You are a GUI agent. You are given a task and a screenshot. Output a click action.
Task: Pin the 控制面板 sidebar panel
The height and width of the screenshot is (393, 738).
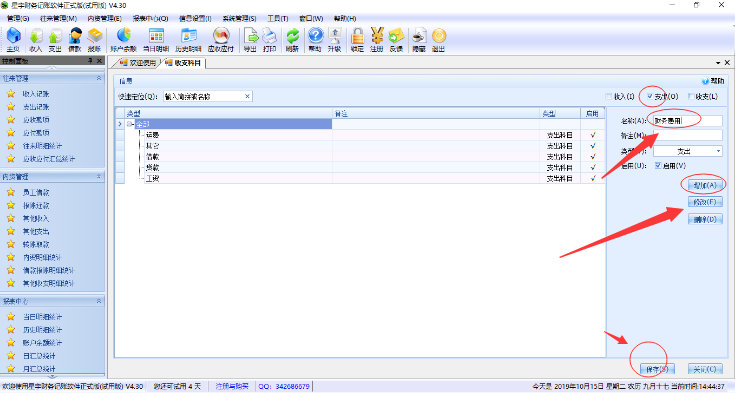tap(90, 61)
